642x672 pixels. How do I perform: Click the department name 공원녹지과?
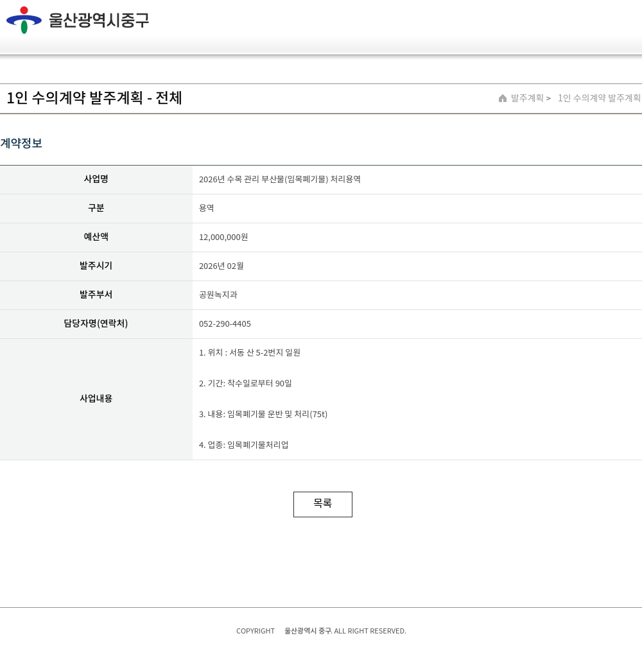point(218,295)
